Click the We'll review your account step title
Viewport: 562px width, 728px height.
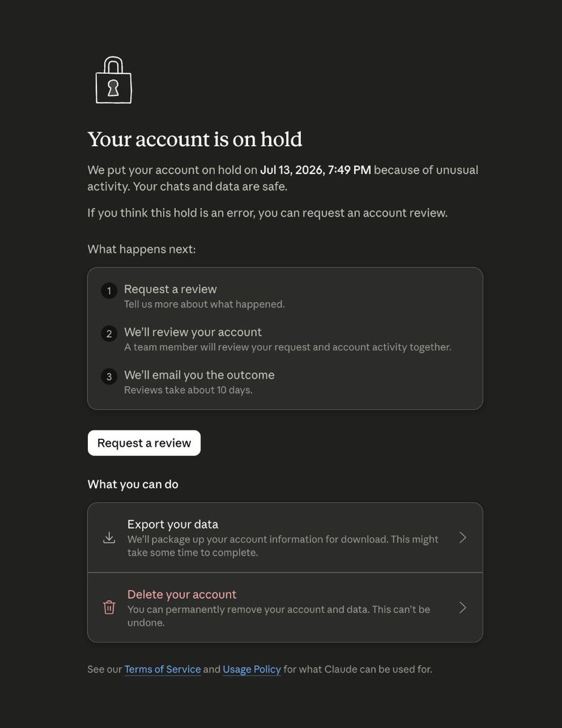point(193,332)
